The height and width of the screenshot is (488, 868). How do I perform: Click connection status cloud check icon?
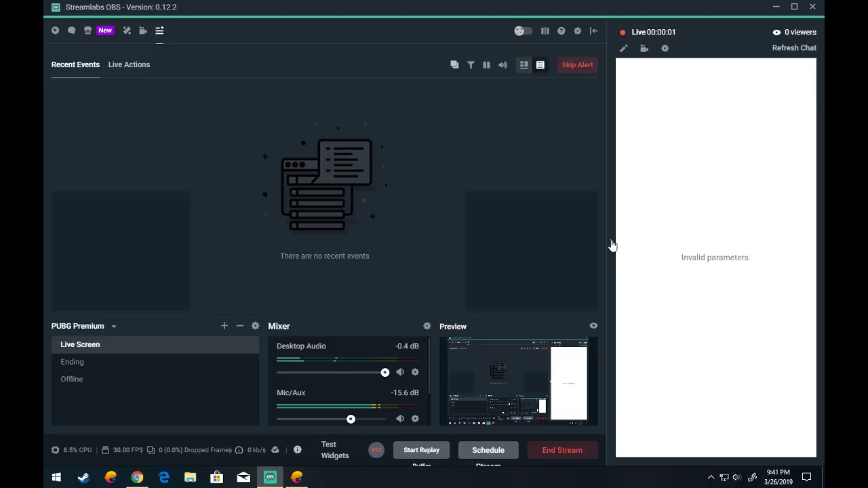(275, 450)
